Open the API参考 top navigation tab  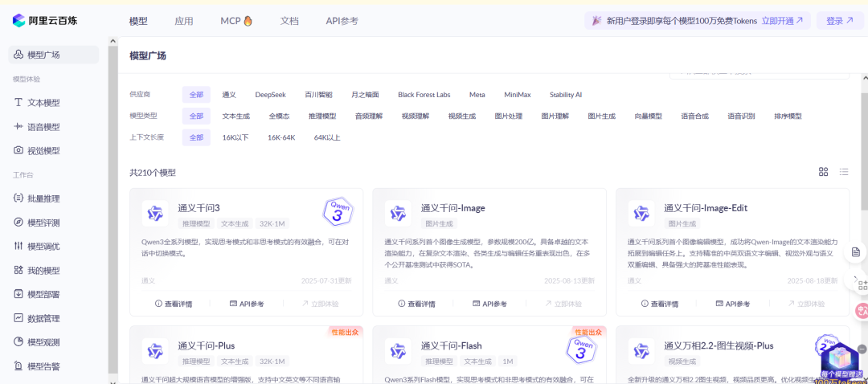pyautogui.click(x=342, y=21)
